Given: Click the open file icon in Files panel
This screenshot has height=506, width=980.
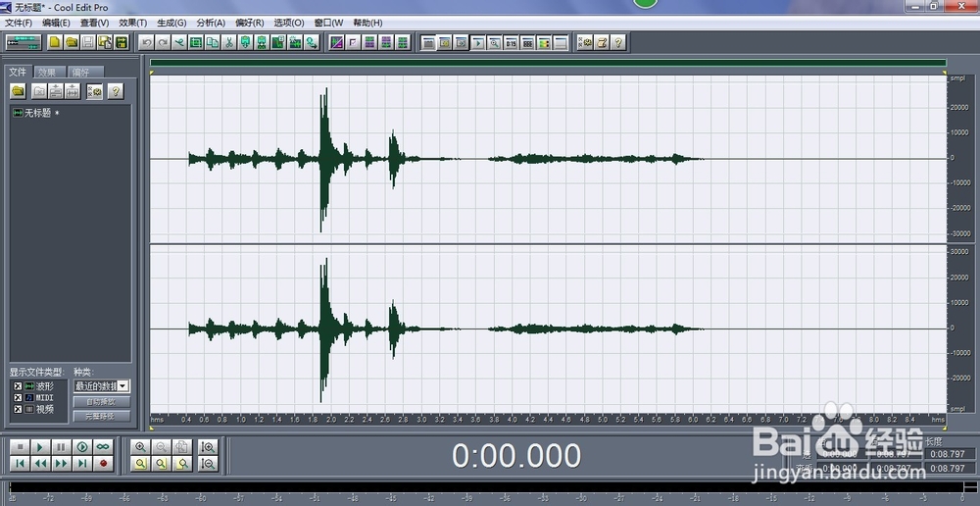Looking at the screenshot, I should click(x=18, y=91).
